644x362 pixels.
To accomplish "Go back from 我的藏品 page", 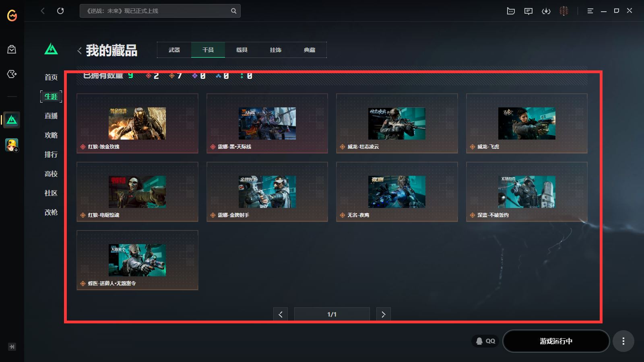I will (79, 50).
